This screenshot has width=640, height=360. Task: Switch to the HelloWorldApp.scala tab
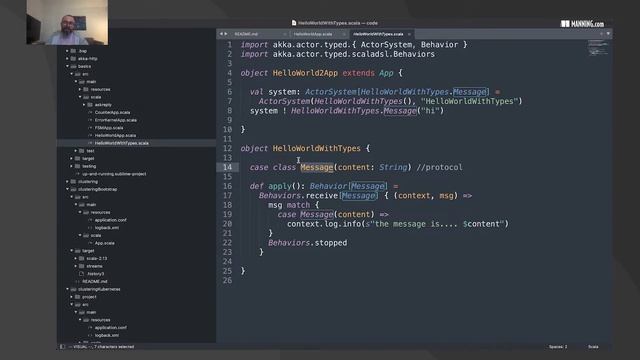coord(313,34)
